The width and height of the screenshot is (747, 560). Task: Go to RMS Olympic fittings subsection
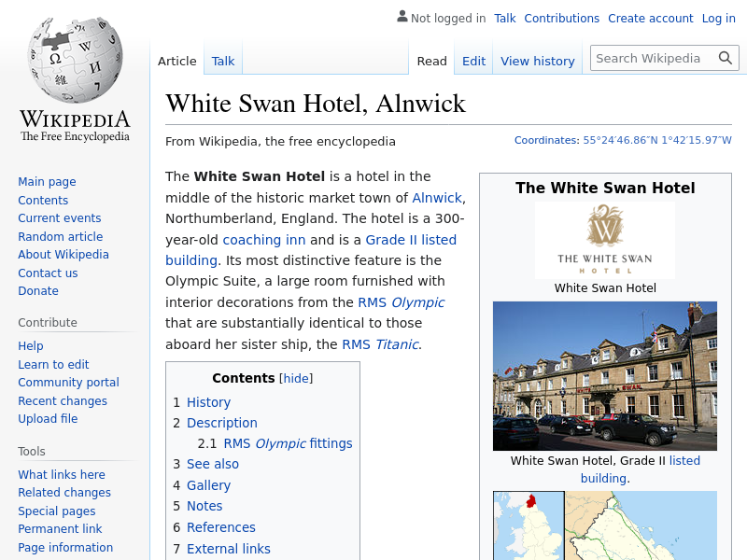click(288, 443)
